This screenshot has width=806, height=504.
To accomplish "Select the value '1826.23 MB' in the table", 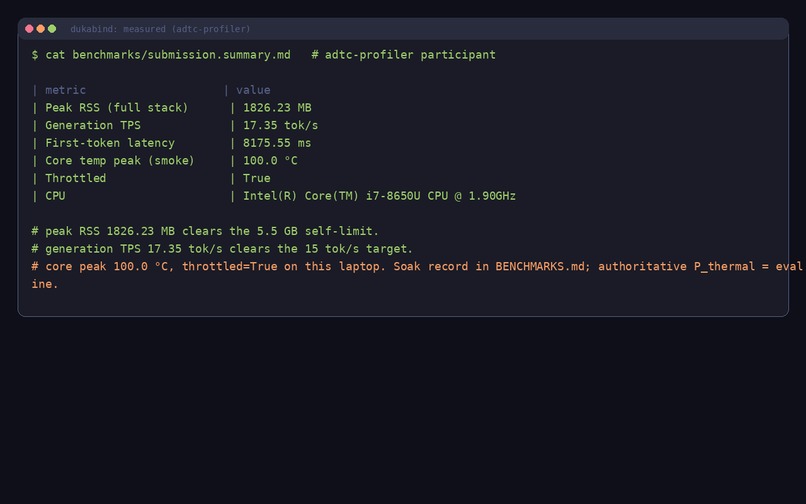I will point(277,107).
